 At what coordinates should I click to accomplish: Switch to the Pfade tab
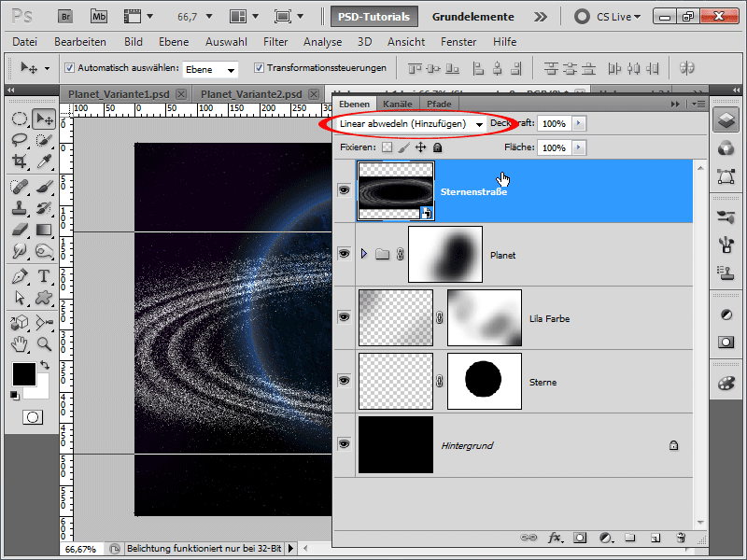[439, 104]
